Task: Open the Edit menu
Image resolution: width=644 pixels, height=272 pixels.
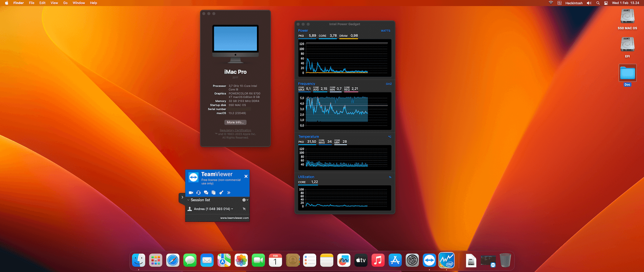Action: click(x=42, y=3)
